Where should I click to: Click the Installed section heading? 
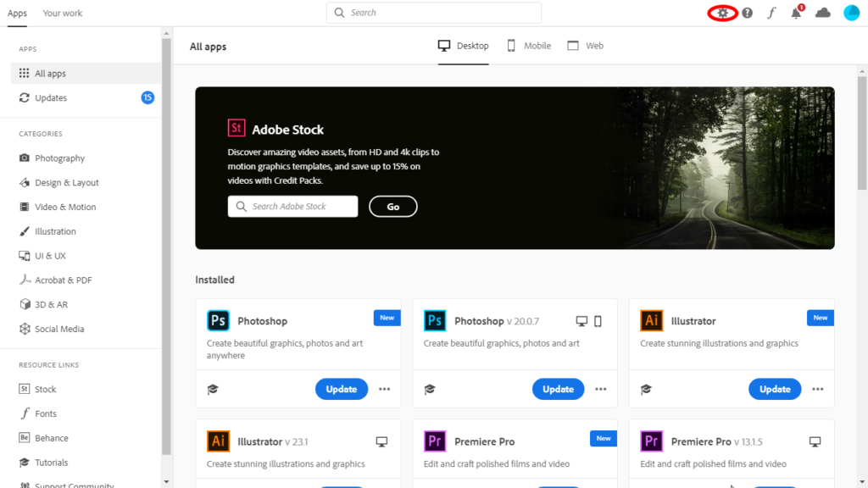214,280
